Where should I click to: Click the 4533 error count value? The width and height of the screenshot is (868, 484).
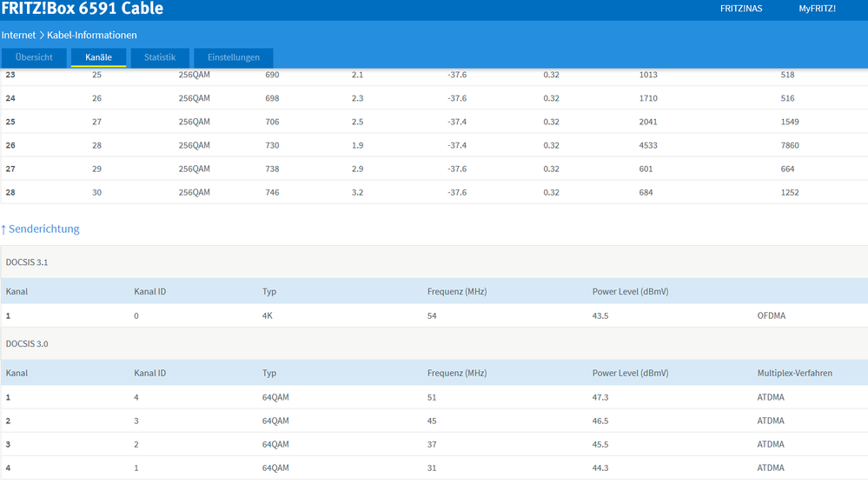pyautogui.click(x=648, y=145)
